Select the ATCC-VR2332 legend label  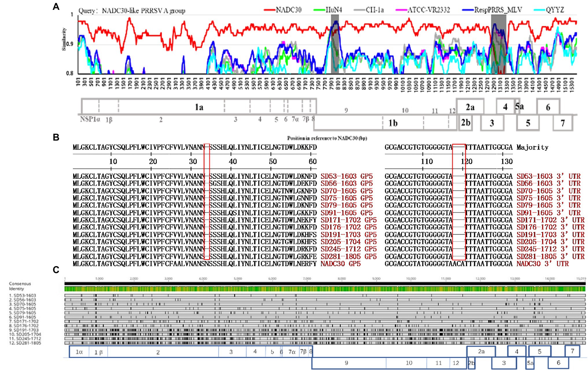tap(429, 10)
